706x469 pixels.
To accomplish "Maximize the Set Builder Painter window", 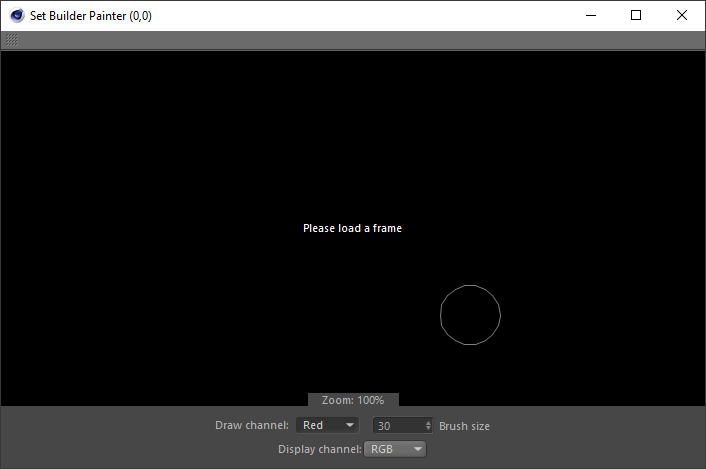I will [x=636, y=15].
